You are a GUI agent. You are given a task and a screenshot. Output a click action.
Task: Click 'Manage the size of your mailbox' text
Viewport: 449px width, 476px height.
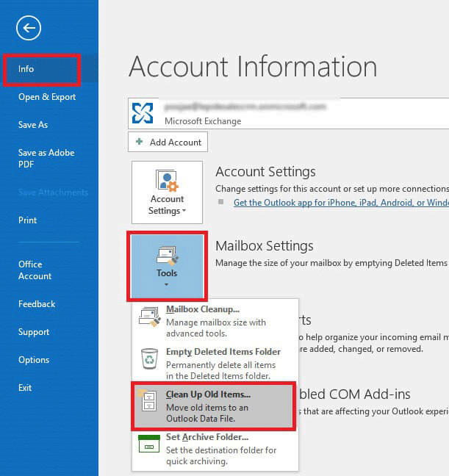(331, 263)
